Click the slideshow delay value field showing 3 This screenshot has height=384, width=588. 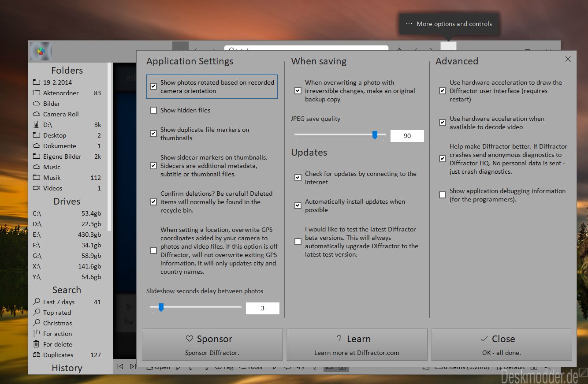[x=263, y=308]
